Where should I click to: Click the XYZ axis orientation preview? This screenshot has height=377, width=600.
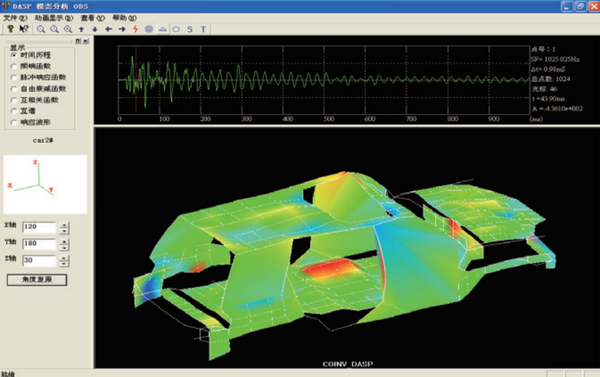point(45,184)
